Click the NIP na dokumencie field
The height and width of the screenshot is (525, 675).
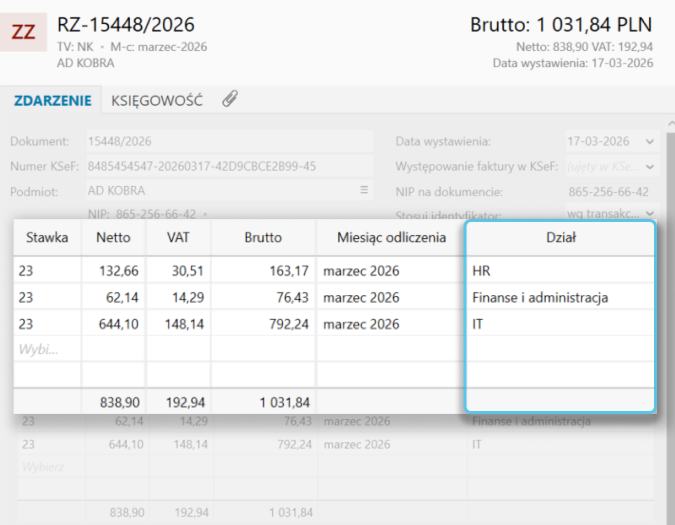tap(606, 191)
